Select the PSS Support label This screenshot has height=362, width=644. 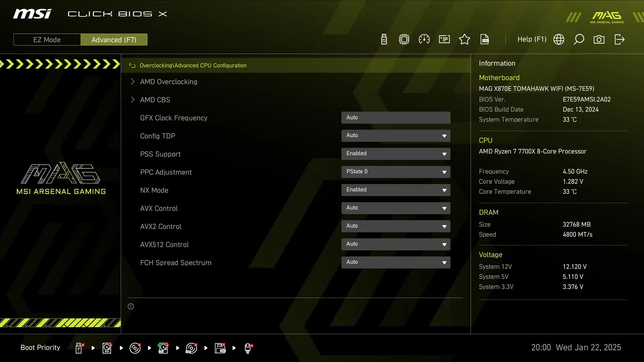coord(160,154)
